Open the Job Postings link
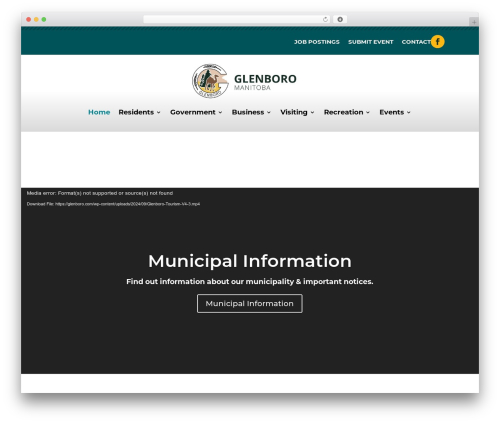Image resolution: width=500 pixels, height=423 pixels. tap(317, 42)
